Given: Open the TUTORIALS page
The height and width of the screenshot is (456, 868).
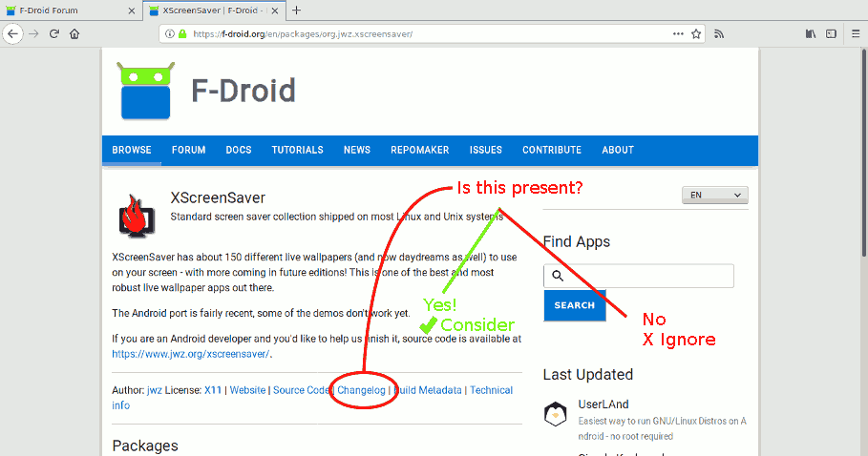Looking at the screenshot, I should coord(297,150).
